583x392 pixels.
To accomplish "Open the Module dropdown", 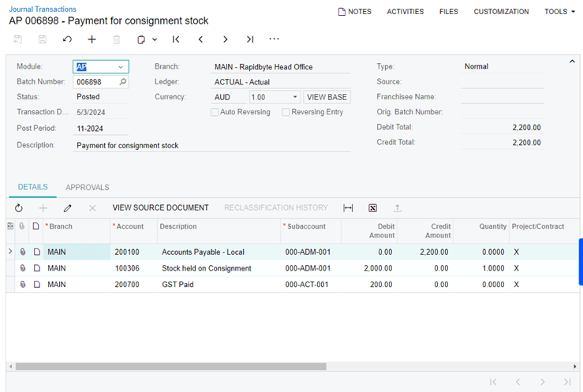I will tap(120, 67).
